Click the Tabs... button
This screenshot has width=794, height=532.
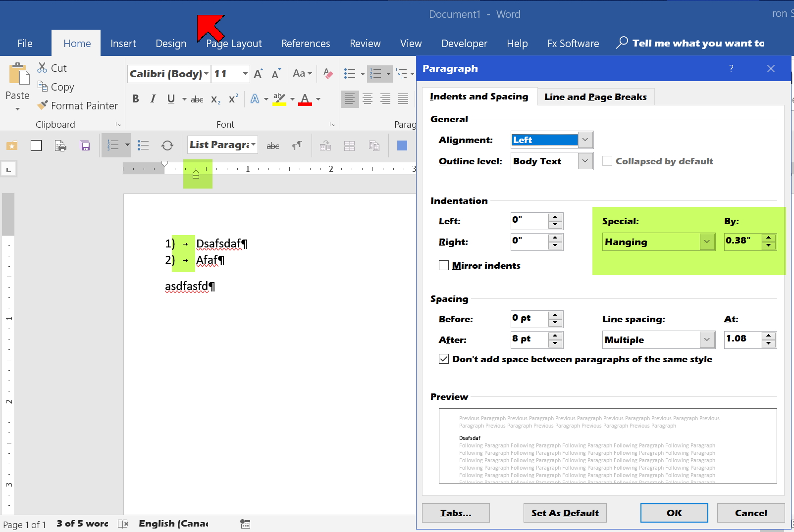[455, 513]
